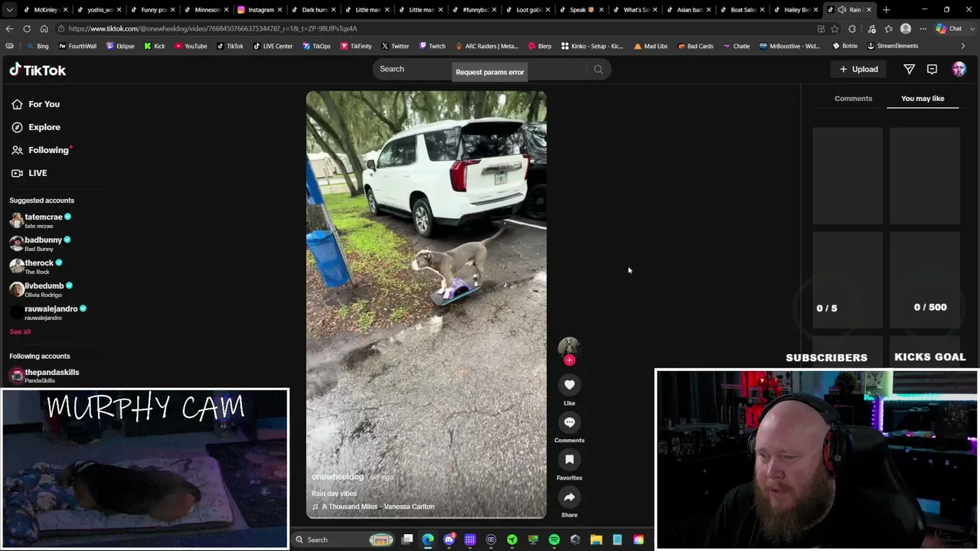Open the browser media control icon
Image resolution: width=980 pixels, height=551 pixels.
pos(871,29)
